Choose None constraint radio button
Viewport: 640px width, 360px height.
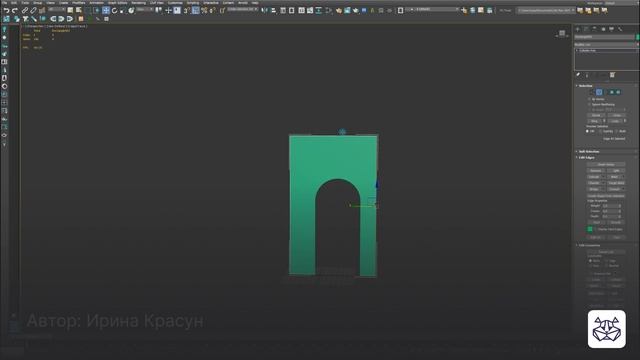[x=590, y=260]
